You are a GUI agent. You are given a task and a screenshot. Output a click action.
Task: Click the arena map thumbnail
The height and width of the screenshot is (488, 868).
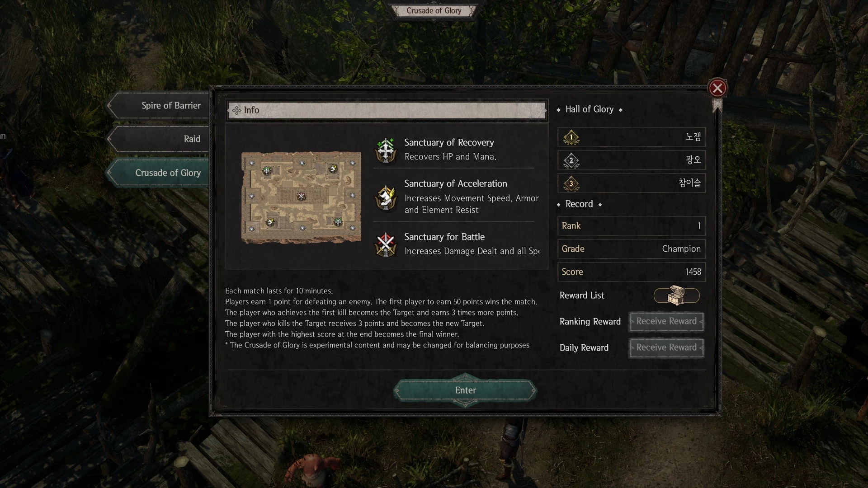click(x=301, y=197)
